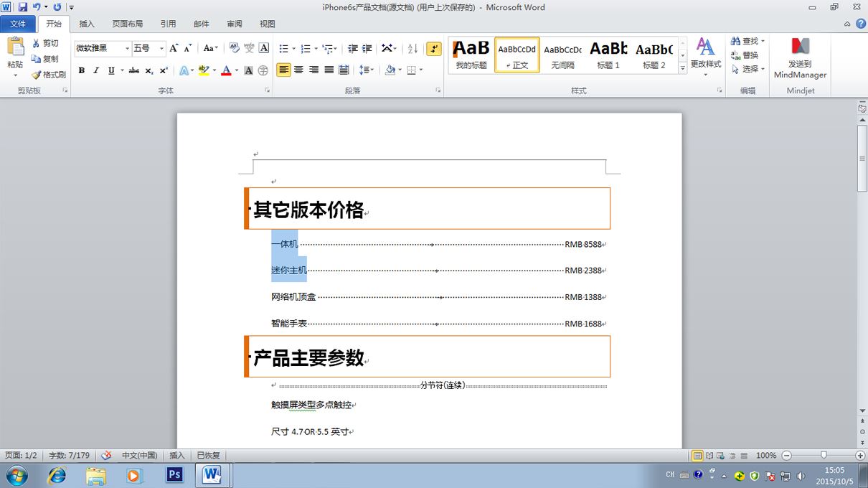Toggle Italic formatting
The width and height of the screenshot is (868, 488).
[96, 70]
